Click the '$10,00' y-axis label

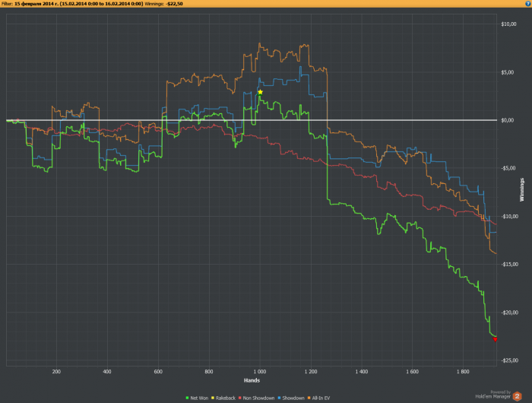[508, 24]
